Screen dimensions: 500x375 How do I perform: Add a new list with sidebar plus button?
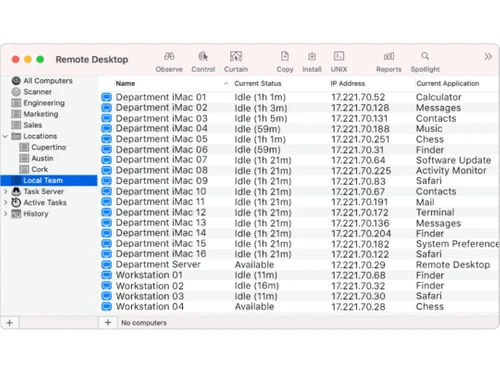tap(10, 323)
